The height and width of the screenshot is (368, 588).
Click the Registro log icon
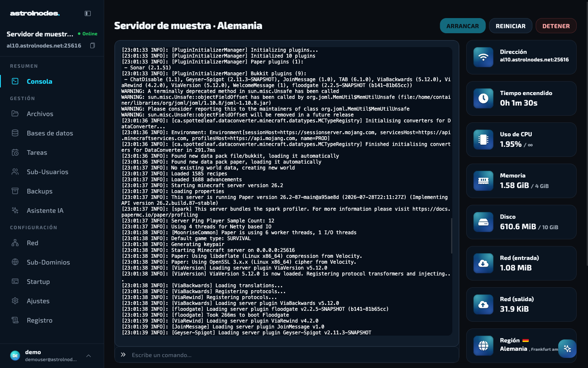15,320
